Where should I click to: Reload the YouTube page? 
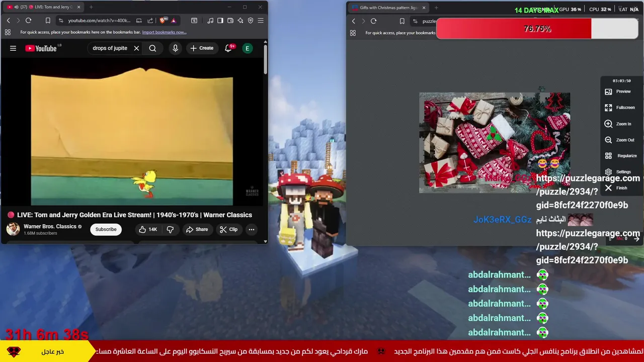tap(28, 21)
